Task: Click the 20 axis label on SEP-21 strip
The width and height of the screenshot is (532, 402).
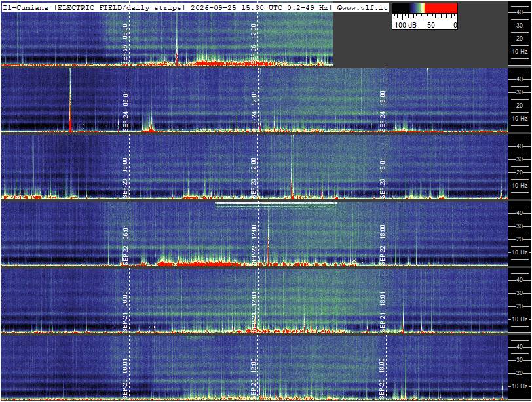Action: pos(520,306)
